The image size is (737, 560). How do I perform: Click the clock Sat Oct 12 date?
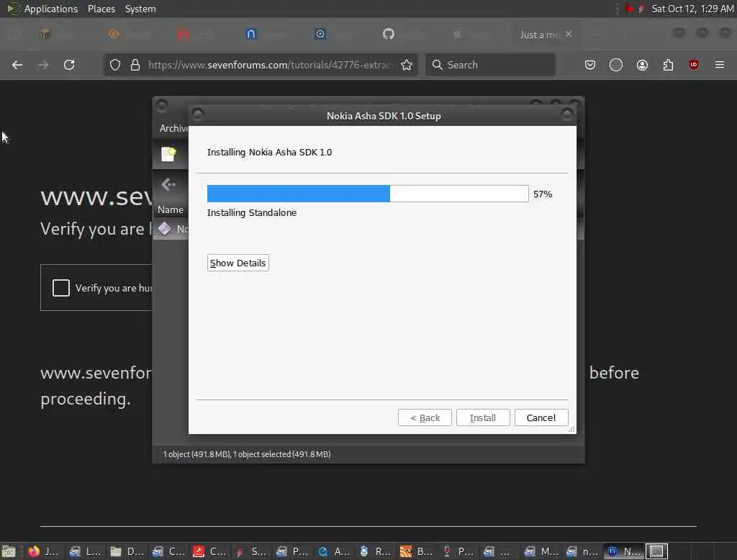click(692, 9)
